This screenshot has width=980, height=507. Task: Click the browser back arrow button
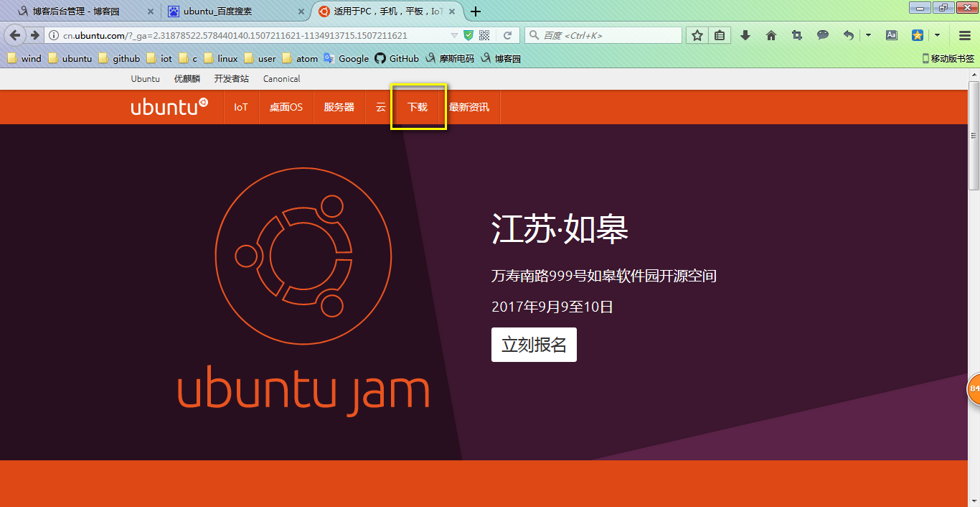click(15, 35)
